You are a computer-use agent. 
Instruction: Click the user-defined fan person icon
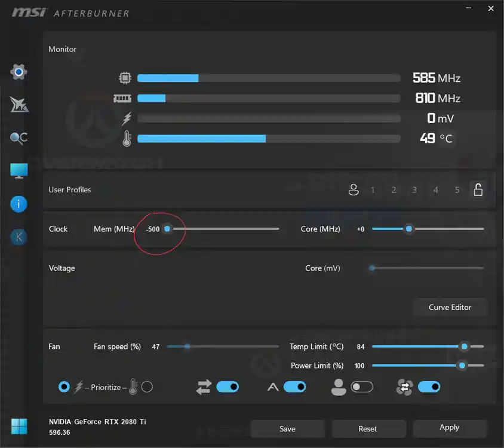[339, 387]
